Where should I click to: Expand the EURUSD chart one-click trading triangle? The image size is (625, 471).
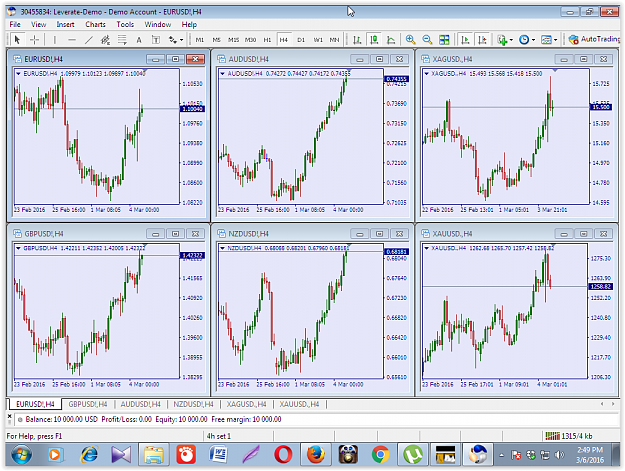(18, 73)
